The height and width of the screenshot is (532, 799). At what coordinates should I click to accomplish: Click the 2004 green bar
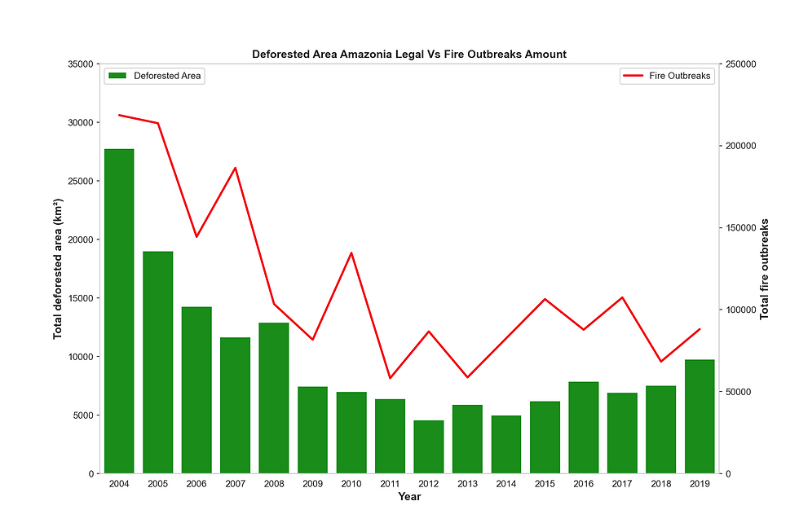point(119,311)
